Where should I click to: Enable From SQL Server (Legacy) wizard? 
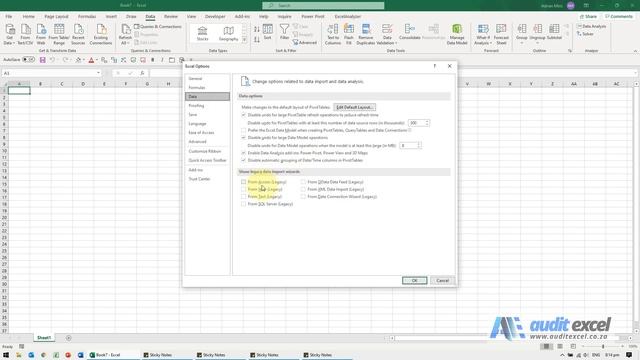[x=243, y=204]
